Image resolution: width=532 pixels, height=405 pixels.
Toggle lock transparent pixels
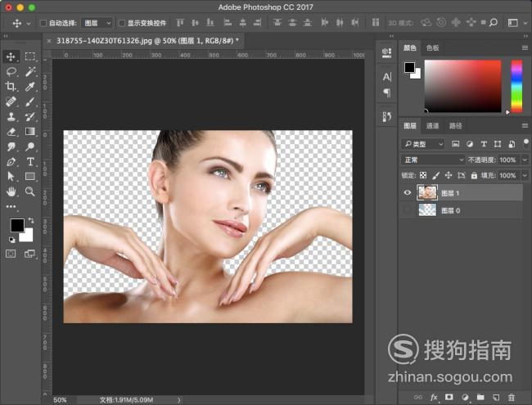[x=423, y=175]
